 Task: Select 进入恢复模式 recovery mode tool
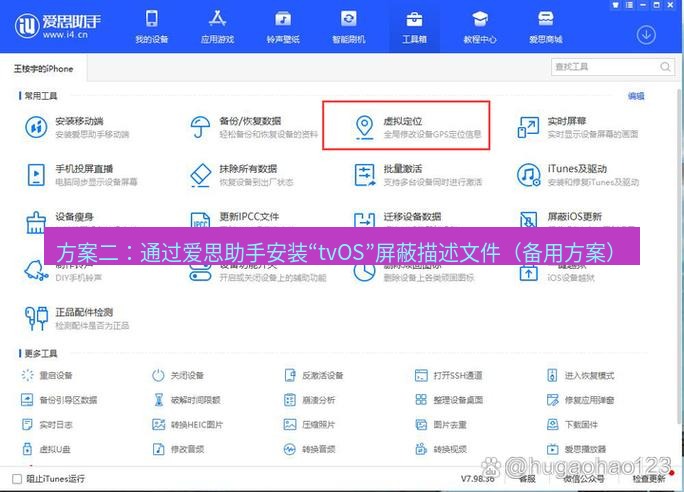point(580,375)
